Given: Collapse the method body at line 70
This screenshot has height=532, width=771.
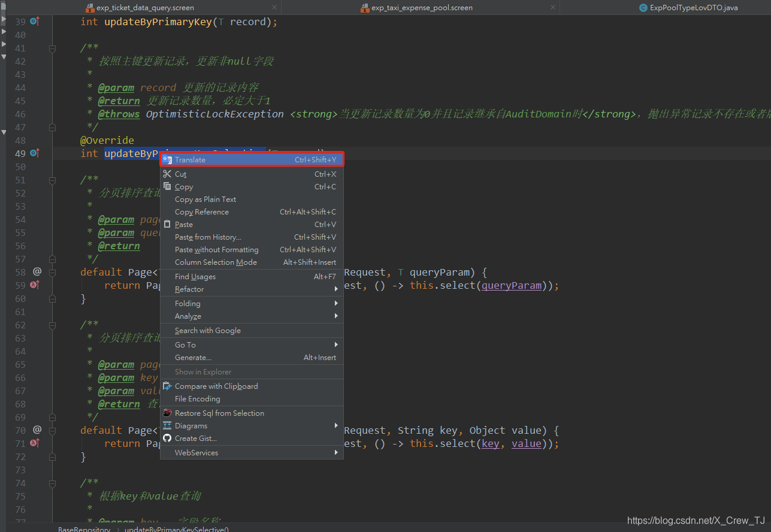Looking at the screenshot, I should pyautogui.click(x=52, y=430).
